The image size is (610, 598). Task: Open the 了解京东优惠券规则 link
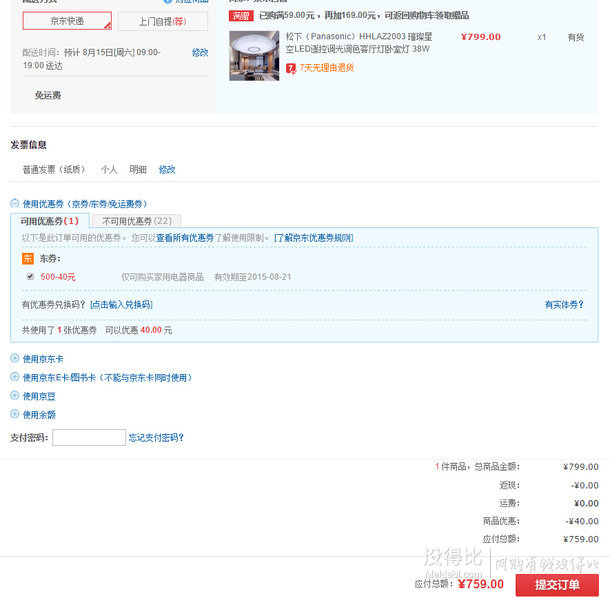tap(314, 238)
